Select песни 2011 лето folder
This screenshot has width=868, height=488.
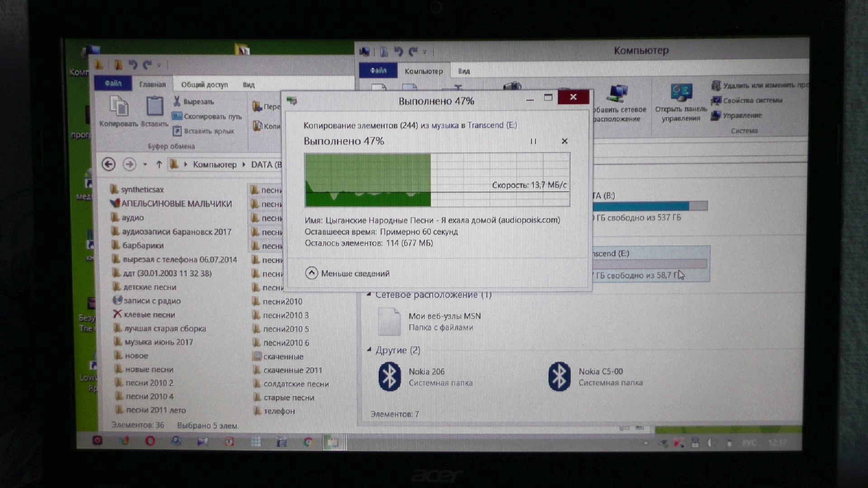pyautogui.click(x=150, y=410)
